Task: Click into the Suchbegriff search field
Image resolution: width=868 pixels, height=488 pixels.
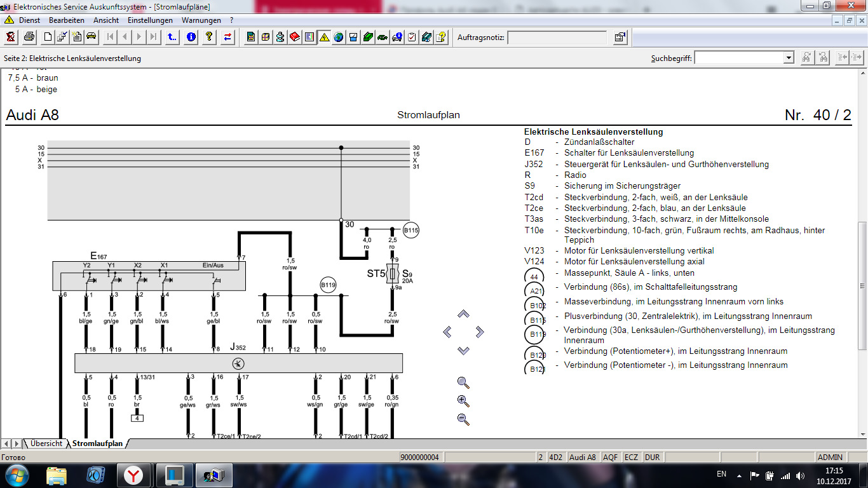Action: [739, 58]
